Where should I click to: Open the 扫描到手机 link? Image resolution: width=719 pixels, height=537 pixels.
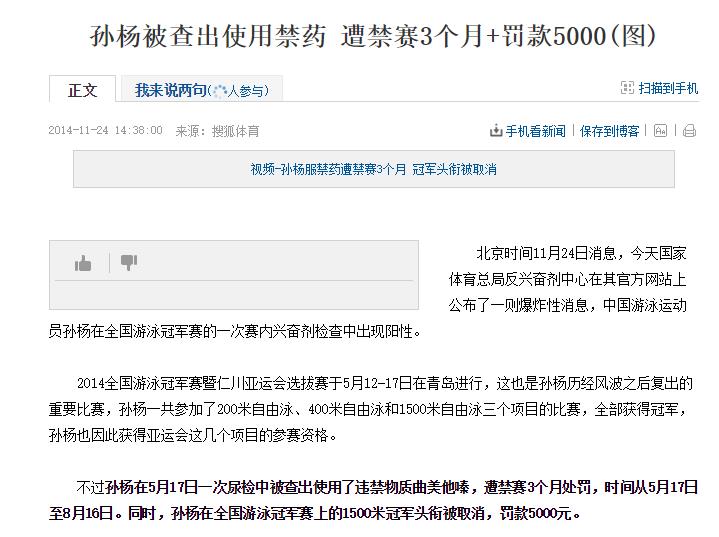(668, 88)
